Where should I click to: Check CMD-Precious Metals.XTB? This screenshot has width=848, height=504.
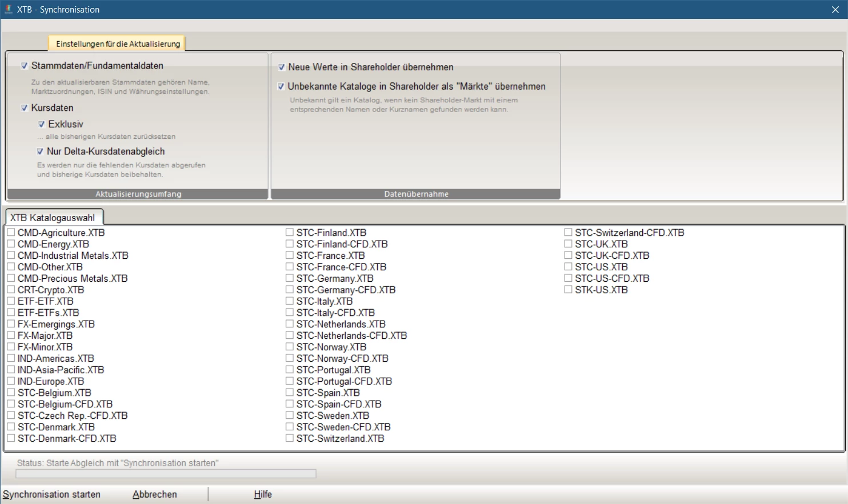pyautogui.click(x=11, y=278)
